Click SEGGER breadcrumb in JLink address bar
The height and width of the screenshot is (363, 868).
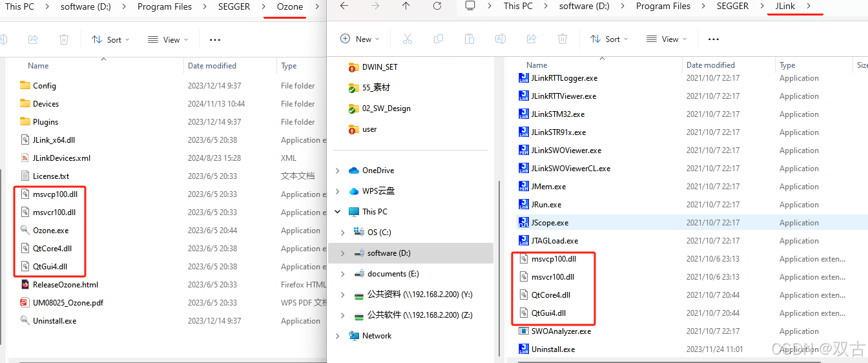click(x=732, y=6)
